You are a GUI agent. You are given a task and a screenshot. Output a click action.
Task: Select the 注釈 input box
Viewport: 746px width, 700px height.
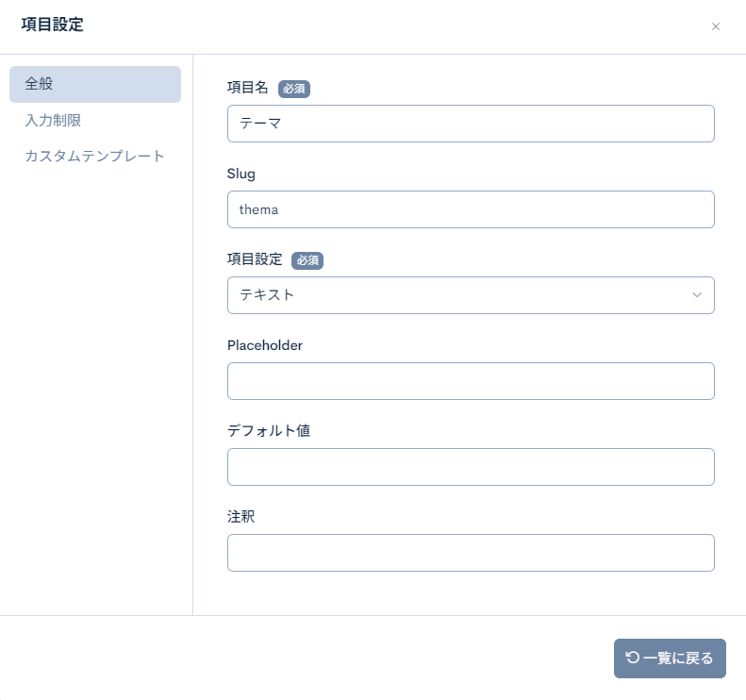click(x=470, y=553)
